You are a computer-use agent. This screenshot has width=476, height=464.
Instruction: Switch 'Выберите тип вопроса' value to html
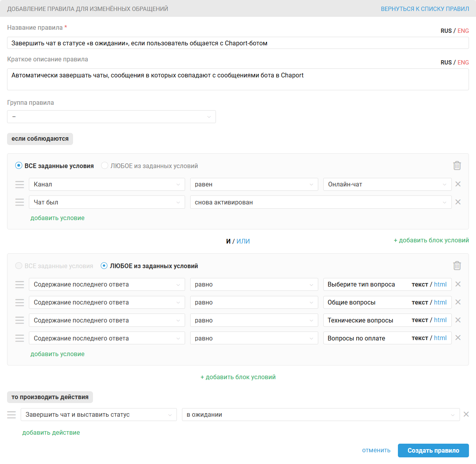click(440, 284)
